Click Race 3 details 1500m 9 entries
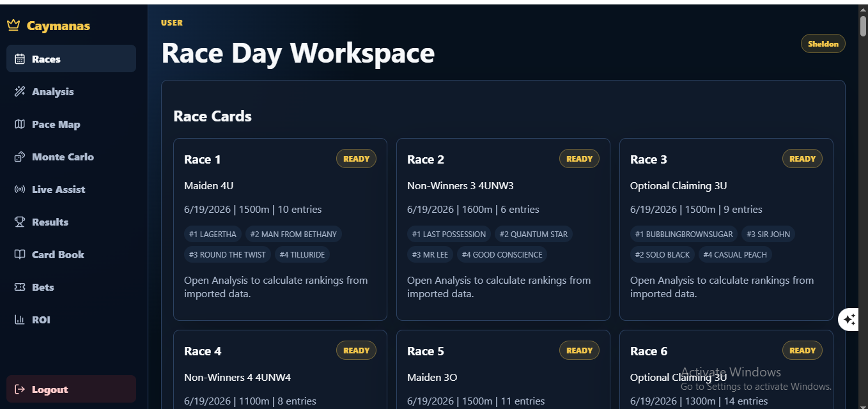The width and height of the screenshot is (868, 409). click(696, 210)
